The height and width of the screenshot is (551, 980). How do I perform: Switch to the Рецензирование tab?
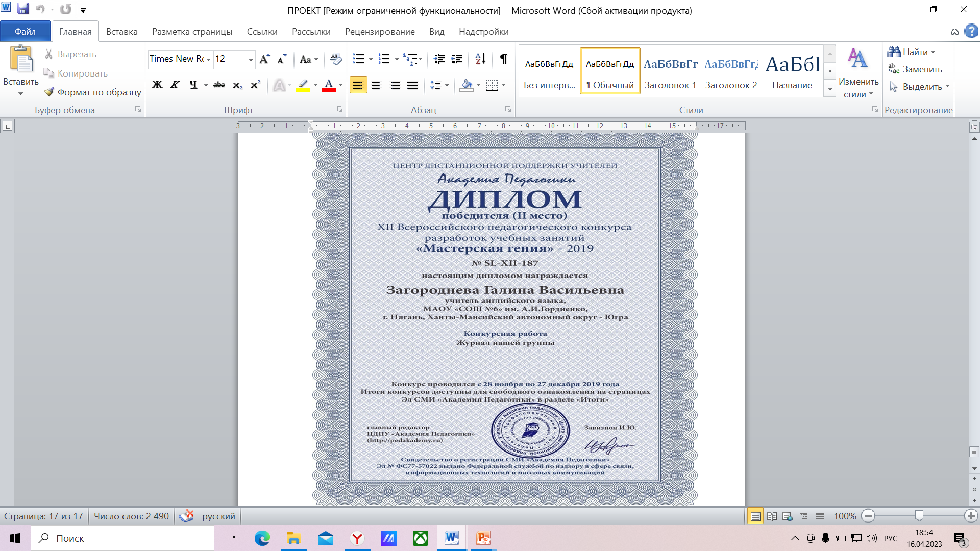[380, 32]
